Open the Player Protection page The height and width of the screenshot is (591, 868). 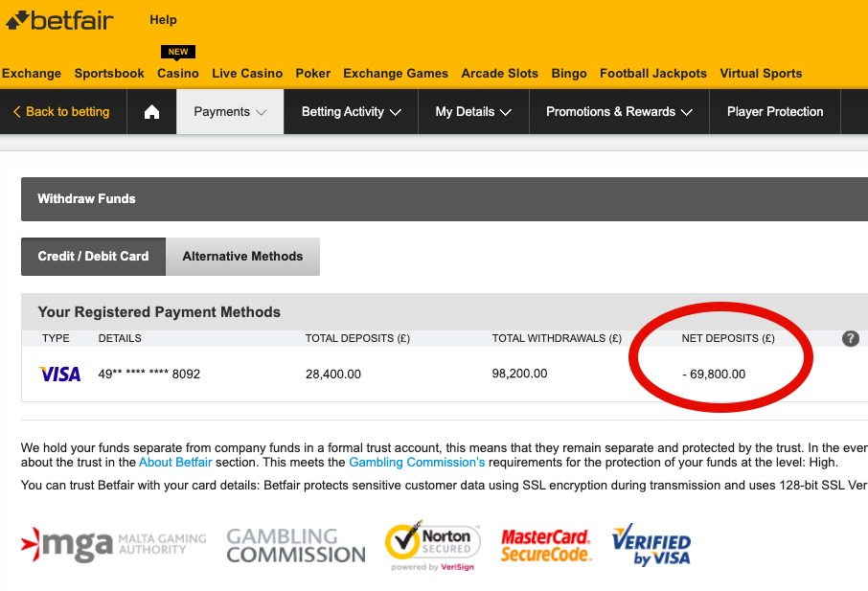pos(775,112)
